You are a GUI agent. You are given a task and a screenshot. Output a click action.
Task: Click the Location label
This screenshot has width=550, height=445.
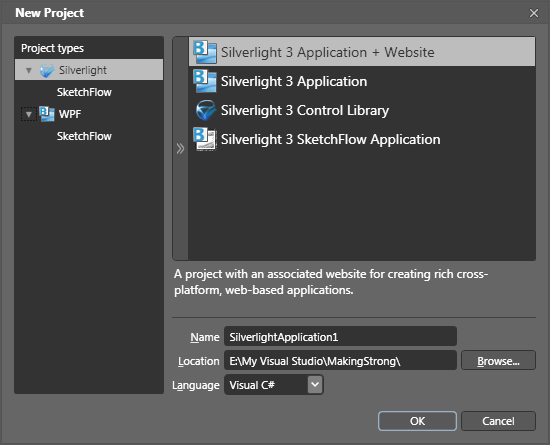coord(199,361)
